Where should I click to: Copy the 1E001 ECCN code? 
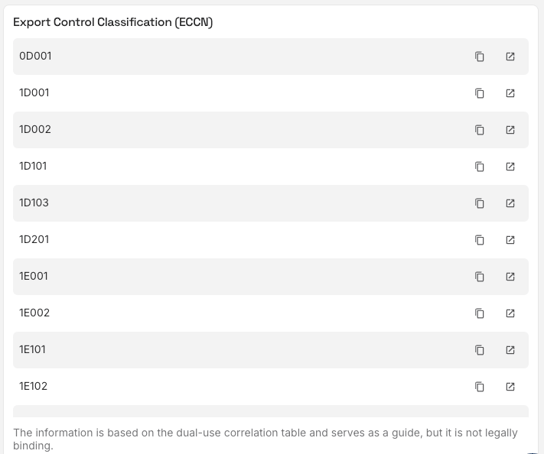click(x=479, y=277)
